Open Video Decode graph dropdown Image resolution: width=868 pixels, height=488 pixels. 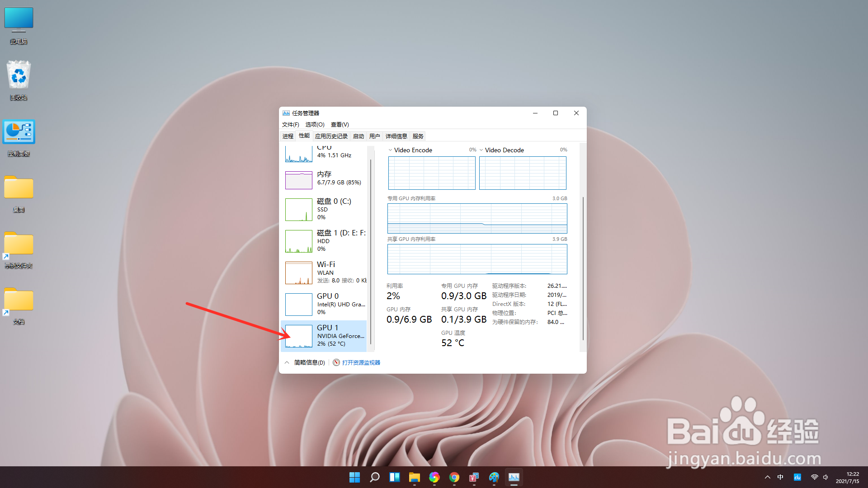(x=481, y=150)
